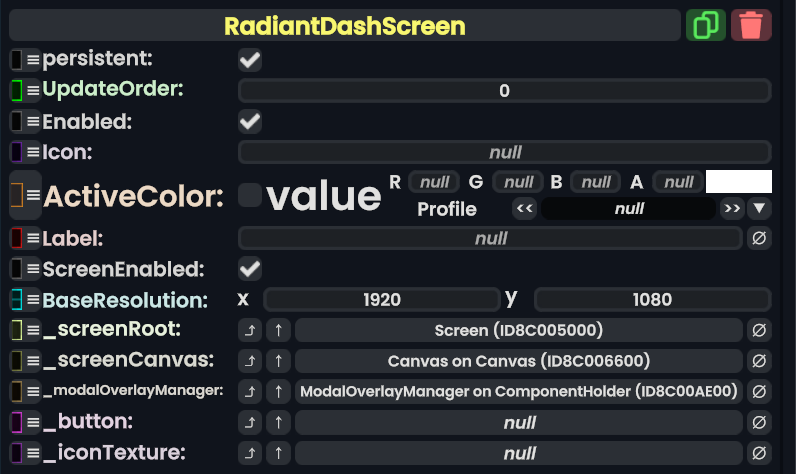Screen dimensions: 796x474
Task: Click the _iconTexture null reference field
Action: pyautogui.click(x=518, y=453)
